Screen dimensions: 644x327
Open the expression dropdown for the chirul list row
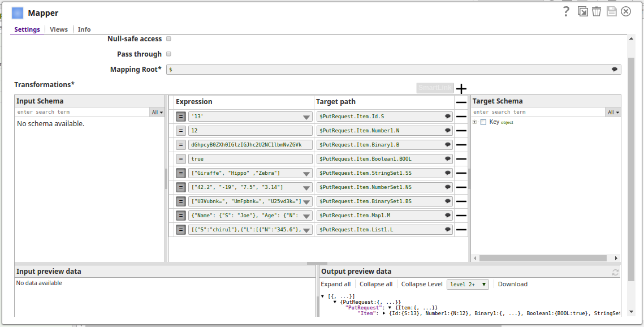[x=306, y=230]
